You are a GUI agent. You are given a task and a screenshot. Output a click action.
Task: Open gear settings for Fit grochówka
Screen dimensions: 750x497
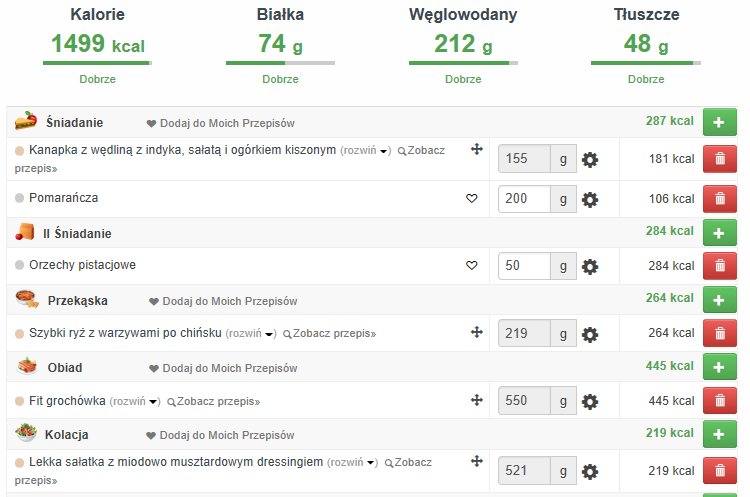point(590,401)
